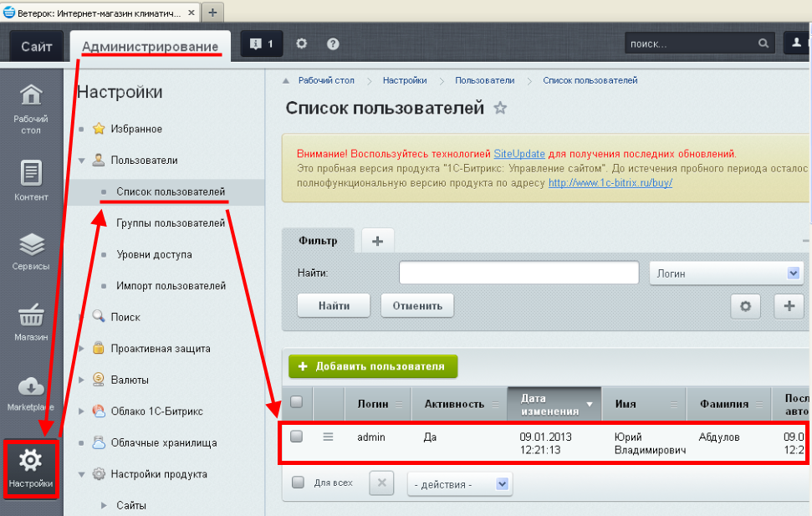The height and width of the screenshot is (516, 812).
Task: Expand the Валюты tree section
Action: pyautogui.click(x=81, y=380)
